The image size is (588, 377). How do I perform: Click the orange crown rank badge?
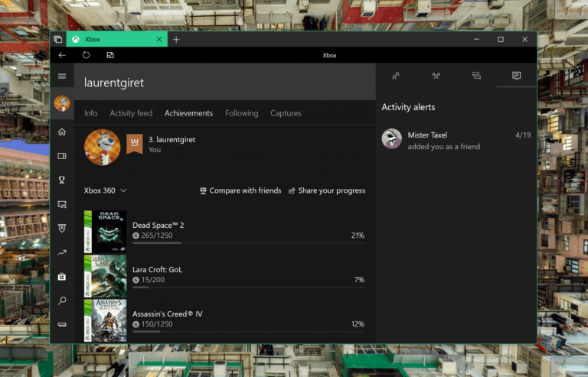pyautogui.click(x=135, y=144)
